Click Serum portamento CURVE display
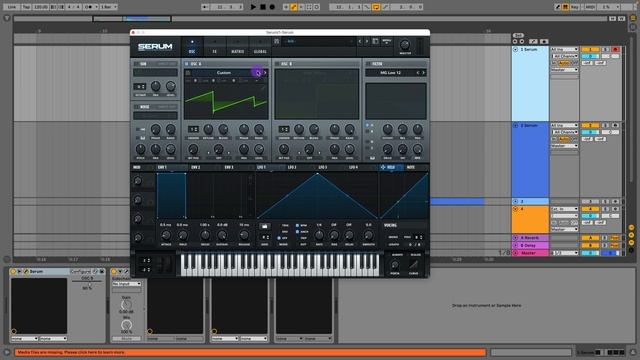 click(413, 265)
